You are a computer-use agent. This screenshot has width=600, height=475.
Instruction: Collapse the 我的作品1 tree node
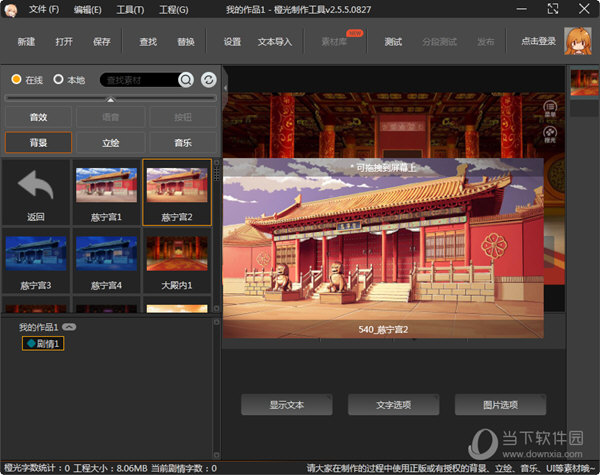pos(69,327)
